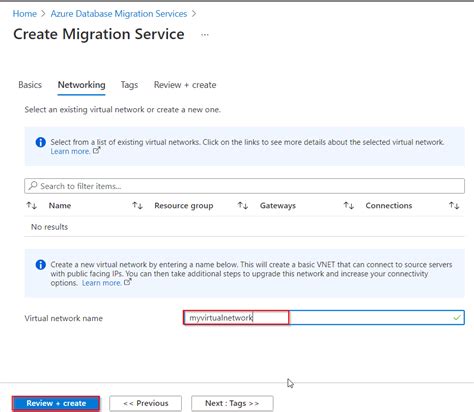Continue with Next : Tags >> button

coord(232,403)
